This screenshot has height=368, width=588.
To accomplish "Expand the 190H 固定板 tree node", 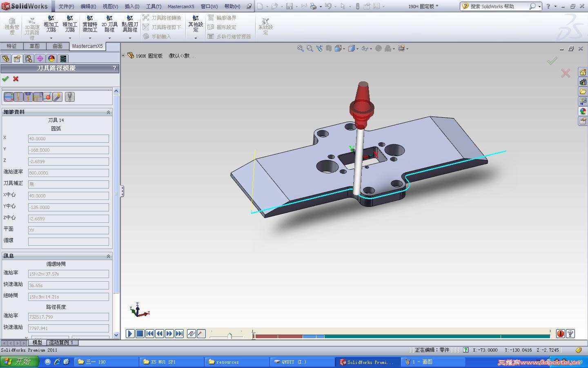I will 123,55.
